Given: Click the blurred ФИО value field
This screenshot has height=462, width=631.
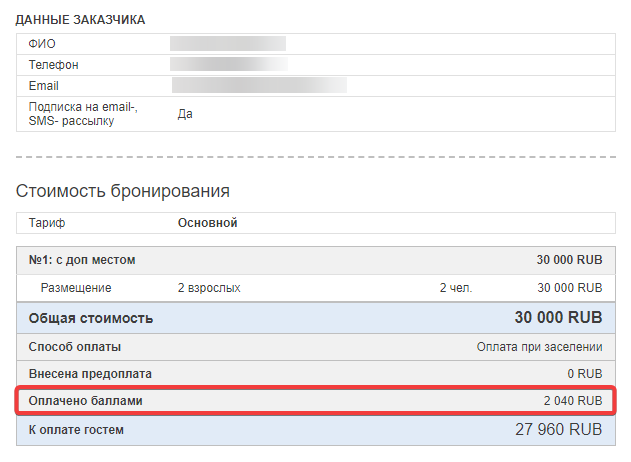Looking at the screenshot, I should [x=228, y=43].
